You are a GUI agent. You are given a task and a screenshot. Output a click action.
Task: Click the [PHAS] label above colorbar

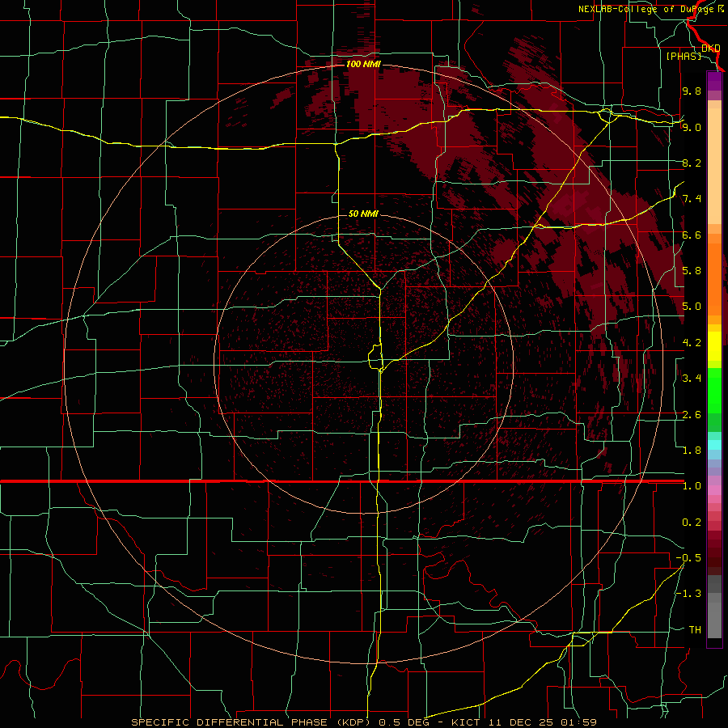pyautogui.click(x=684, y=56)
